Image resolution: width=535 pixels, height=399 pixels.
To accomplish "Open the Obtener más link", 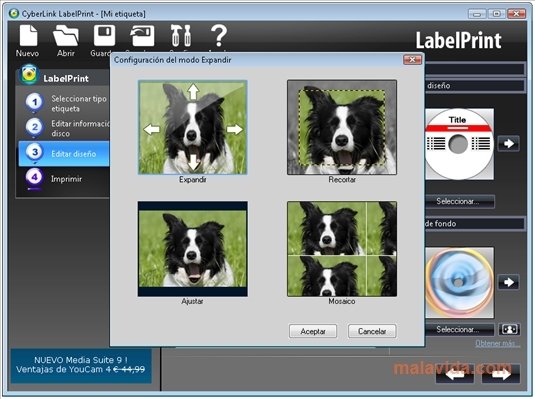I will point(498,343).
